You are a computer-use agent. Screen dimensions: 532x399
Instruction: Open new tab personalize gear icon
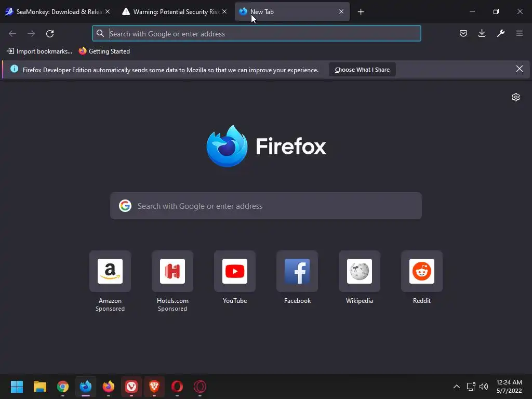click(x=516, y=97)
